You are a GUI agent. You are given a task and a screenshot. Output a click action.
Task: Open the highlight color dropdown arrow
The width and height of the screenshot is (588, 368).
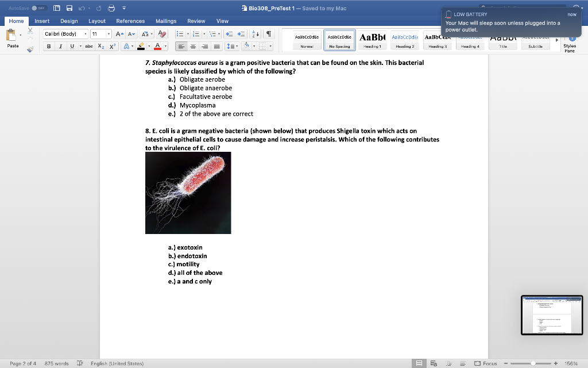(149, 46)
